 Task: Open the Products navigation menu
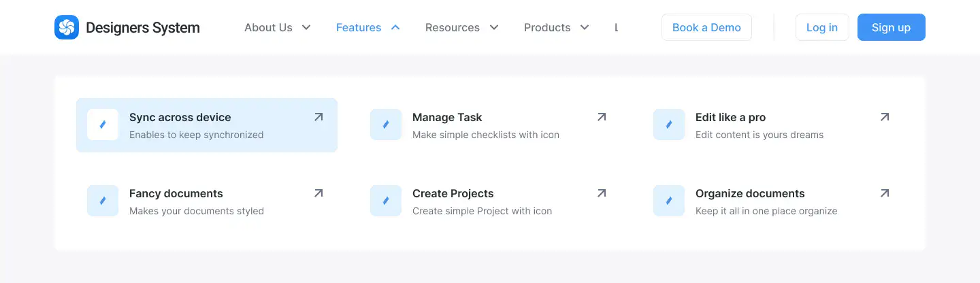pos(555,27)
